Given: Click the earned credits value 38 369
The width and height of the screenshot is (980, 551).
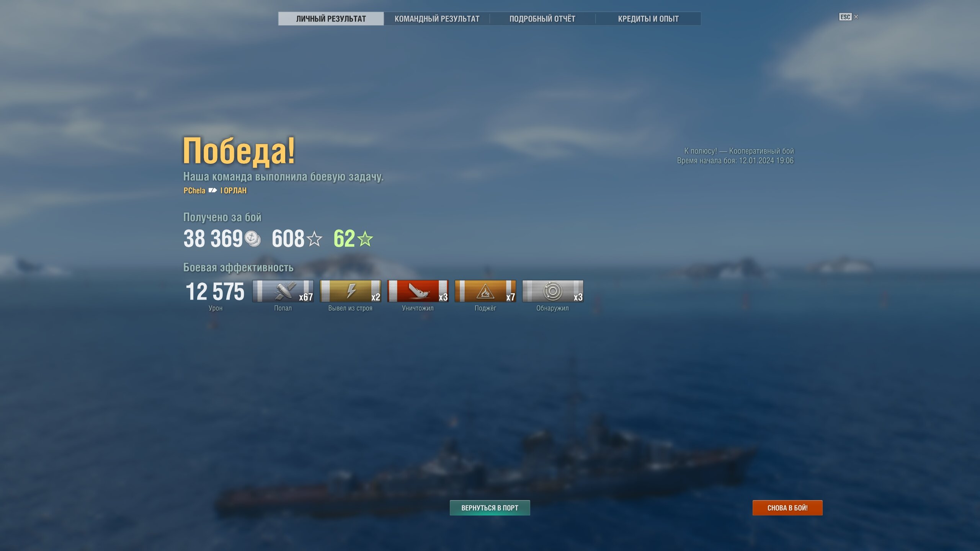Looking at the screenshot, I should 213,239.
